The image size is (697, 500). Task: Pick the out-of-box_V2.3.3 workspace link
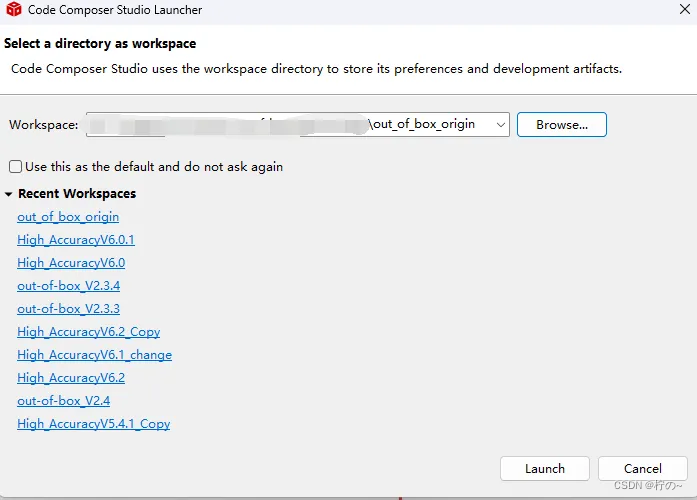click(68, 309)
